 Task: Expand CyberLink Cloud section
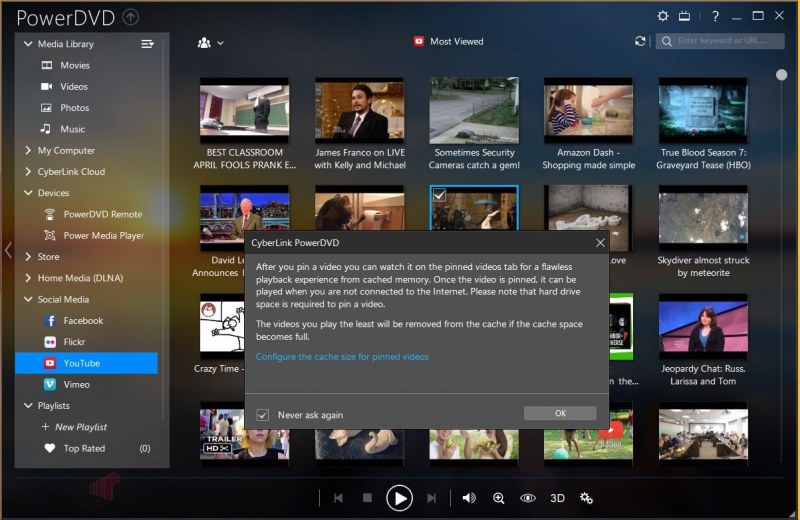pyautogui.click(x=28, y=172)
